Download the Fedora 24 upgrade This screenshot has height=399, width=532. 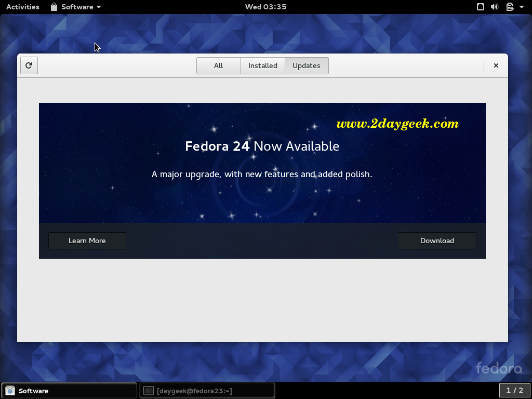[437, 241]
